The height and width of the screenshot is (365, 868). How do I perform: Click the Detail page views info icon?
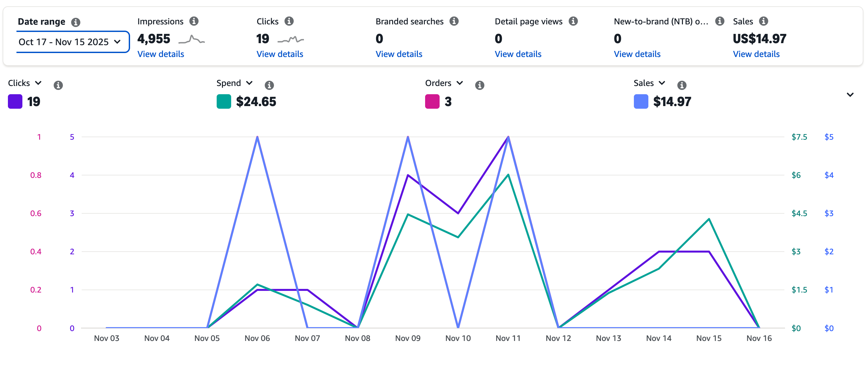pyautogui.click(x=573, y=21)
